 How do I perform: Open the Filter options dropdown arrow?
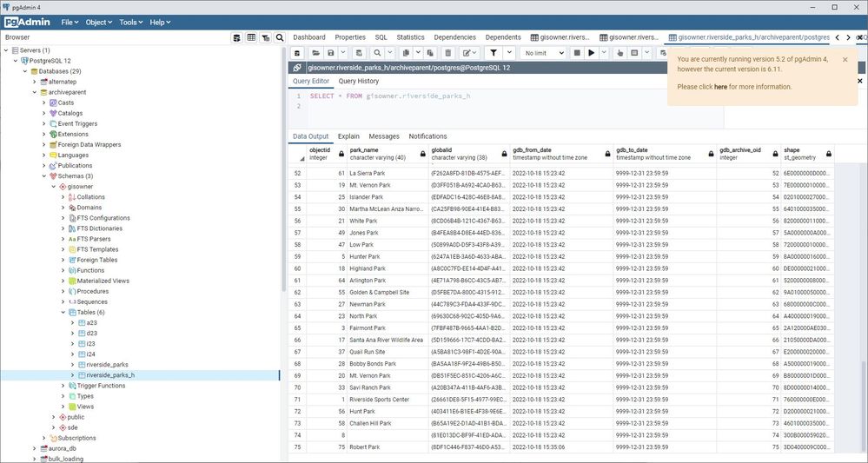click(x=509, y=53)
